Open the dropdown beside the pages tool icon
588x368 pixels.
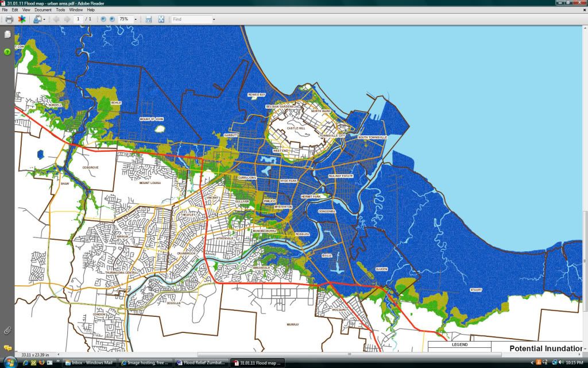[x=44, y=19]
